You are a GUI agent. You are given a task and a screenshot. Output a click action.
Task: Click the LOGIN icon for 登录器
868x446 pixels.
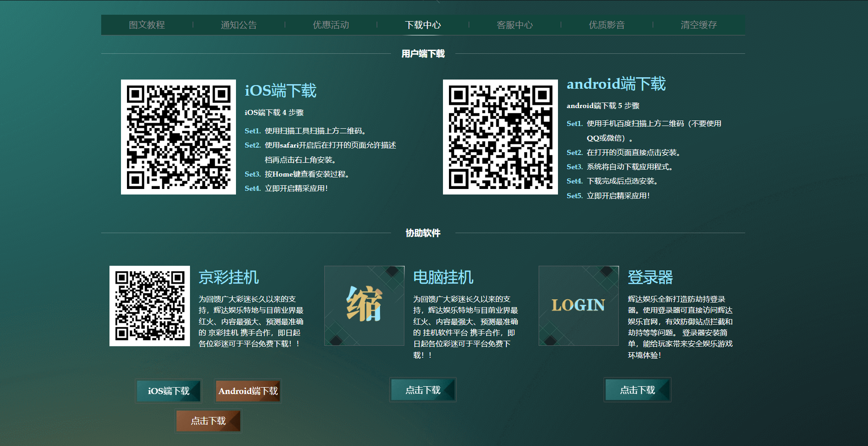click(x=578, y=305)
